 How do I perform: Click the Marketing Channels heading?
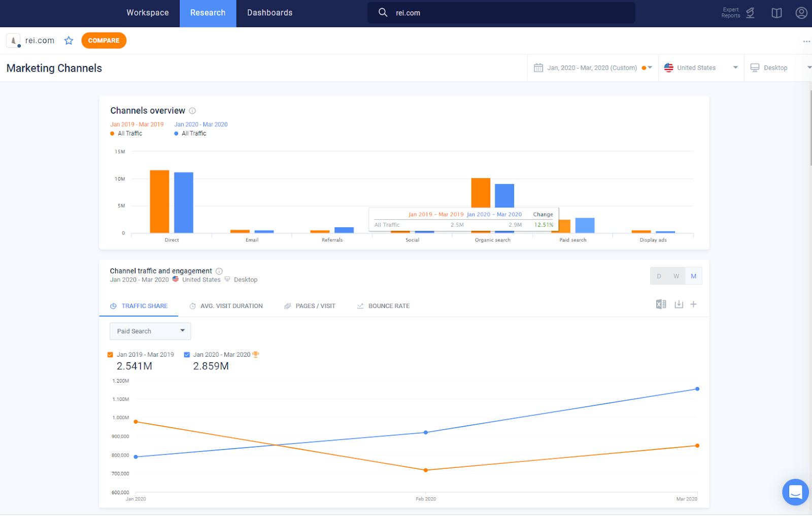[x=54, y=68]
